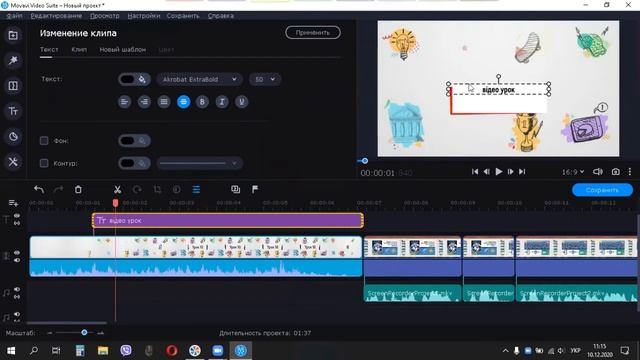Select the purple 'відео урок' title clip

coord(228,220)
